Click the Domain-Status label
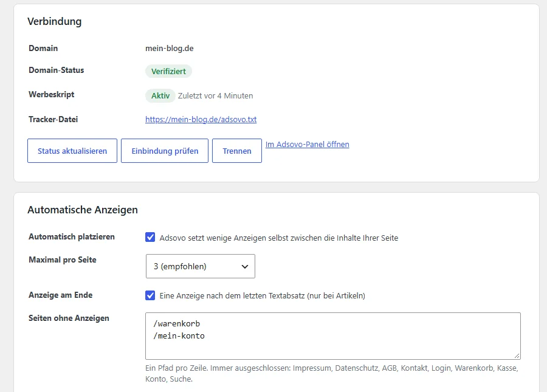Image resolution: width=547 pixels, height=392 pixels. [56, 70]
